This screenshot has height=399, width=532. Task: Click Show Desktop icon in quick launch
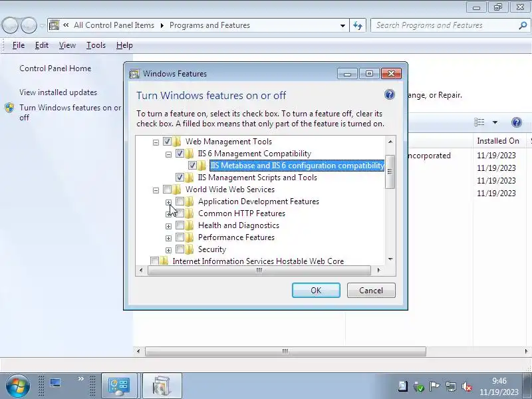[55, 383]
